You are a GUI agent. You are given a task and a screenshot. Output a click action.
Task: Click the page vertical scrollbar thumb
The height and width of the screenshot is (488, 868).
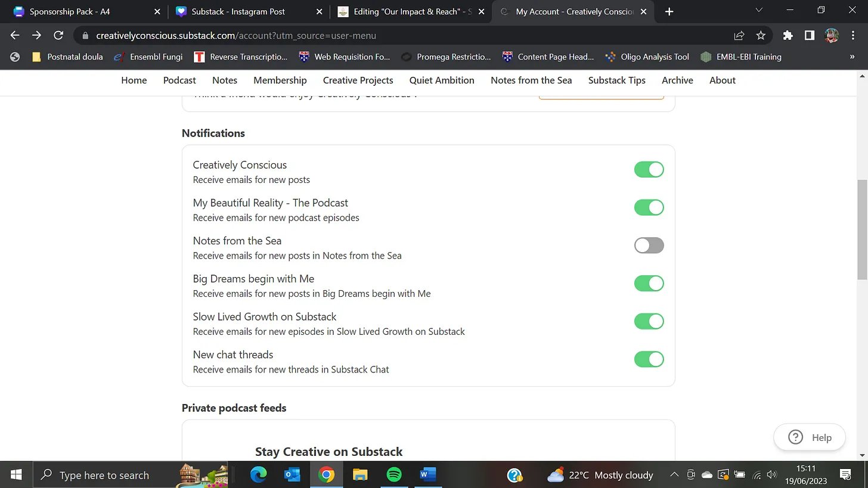pos(862,229)
